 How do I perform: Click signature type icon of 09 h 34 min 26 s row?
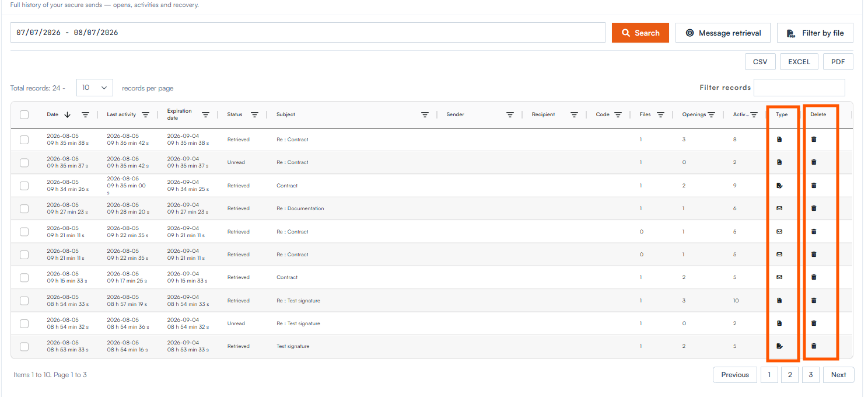click(x=779, y=186)
